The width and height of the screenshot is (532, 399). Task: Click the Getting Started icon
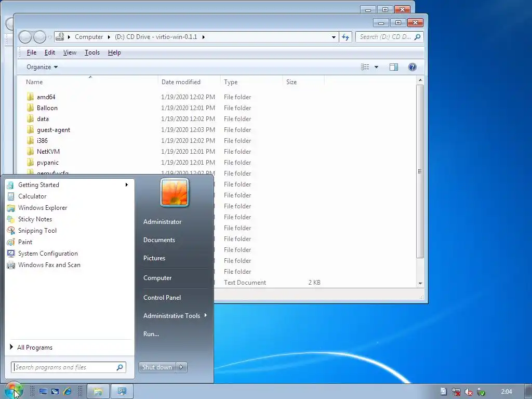[x=11, y=185]
